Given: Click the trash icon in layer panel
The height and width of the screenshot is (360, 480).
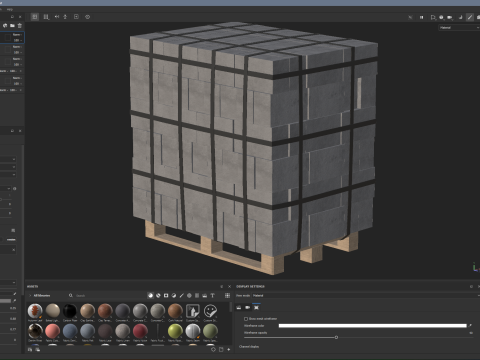Looking at the screenshot, I should click(x=20, y=25).
